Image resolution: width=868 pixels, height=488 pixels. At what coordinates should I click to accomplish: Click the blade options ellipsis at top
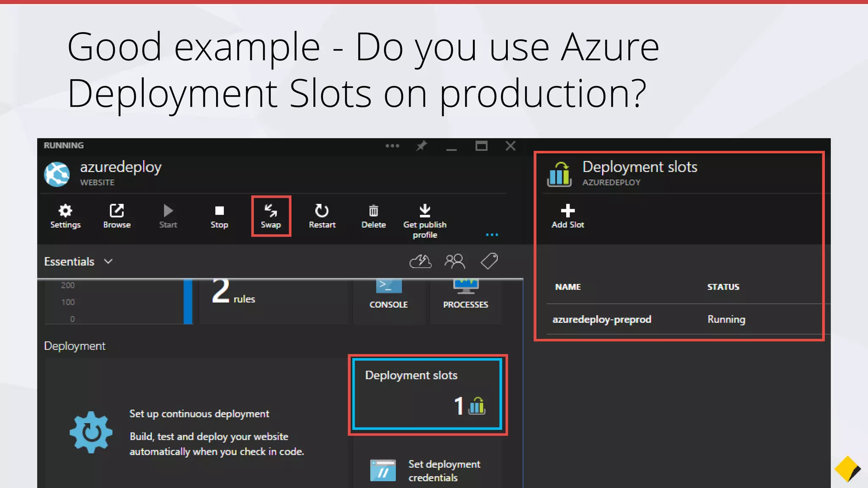392,146
